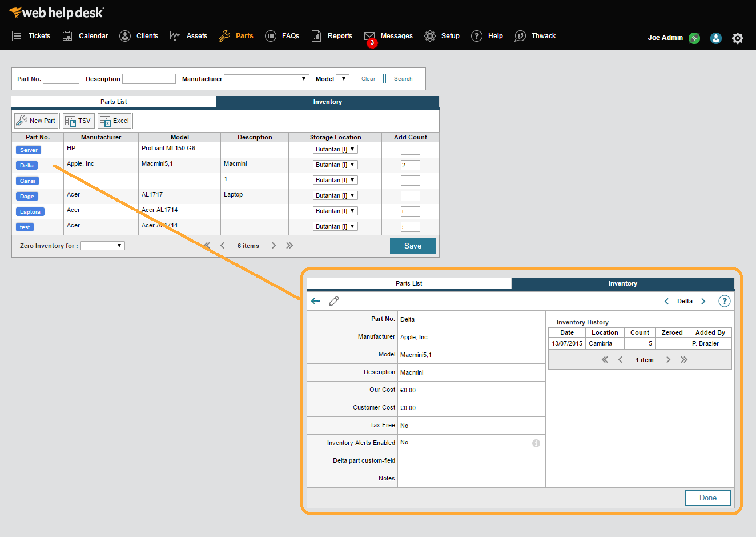Image resolution: width=756 pixels, height=537 pixels.
Task: Click the Part No. search field
Action: pyautogui.click(x=61, y=79)
